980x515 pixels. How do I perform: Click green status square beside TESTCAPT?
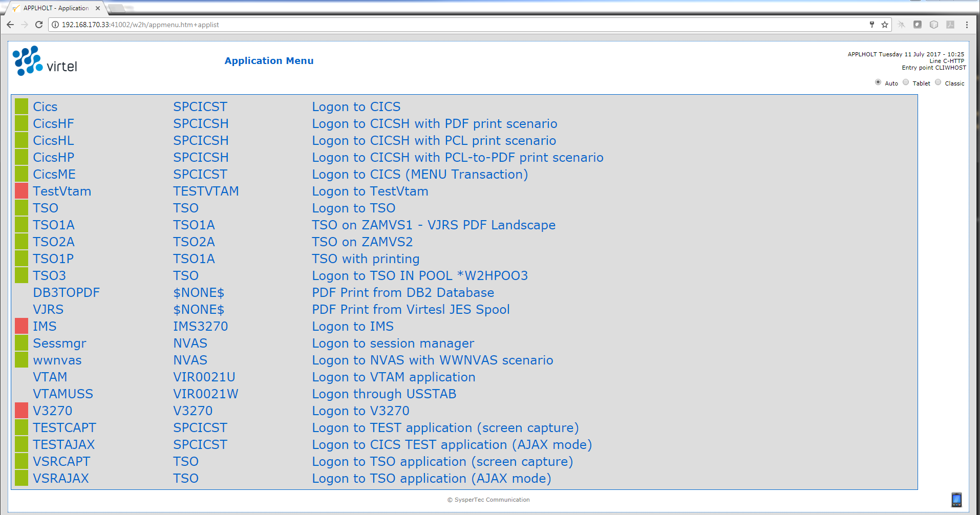click(22, 427)
